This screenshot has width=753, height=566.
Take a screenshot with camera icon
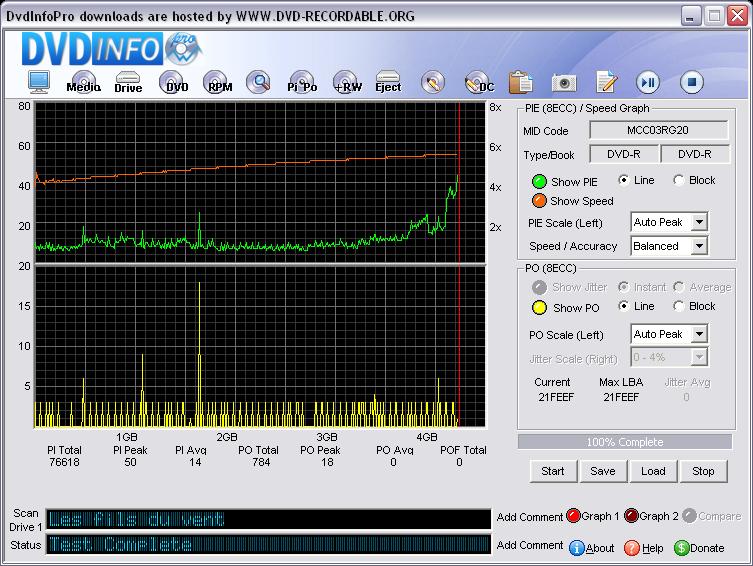[564, 83]
